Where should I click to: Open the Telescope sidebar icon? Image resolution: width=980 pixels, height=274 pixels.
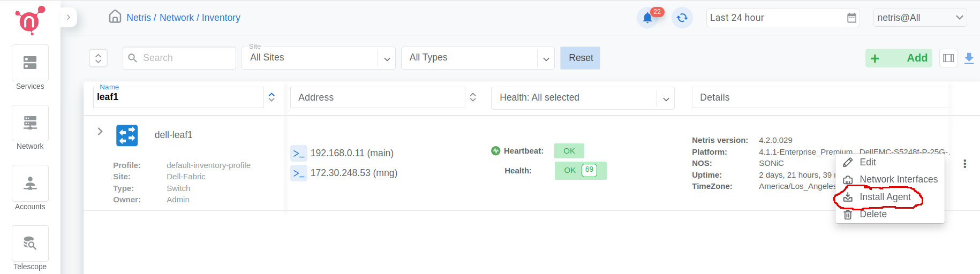[30, 243]
